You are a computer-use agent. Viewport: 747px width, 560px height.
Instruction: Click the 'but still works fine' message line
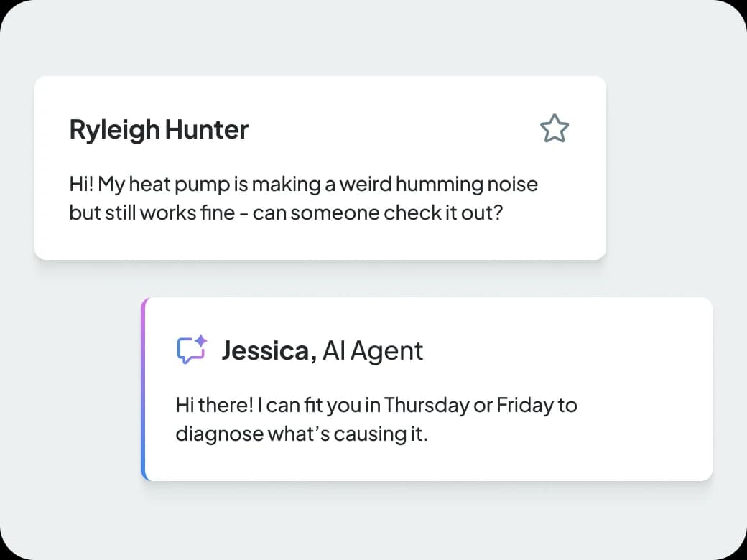[x=286, y=213]
